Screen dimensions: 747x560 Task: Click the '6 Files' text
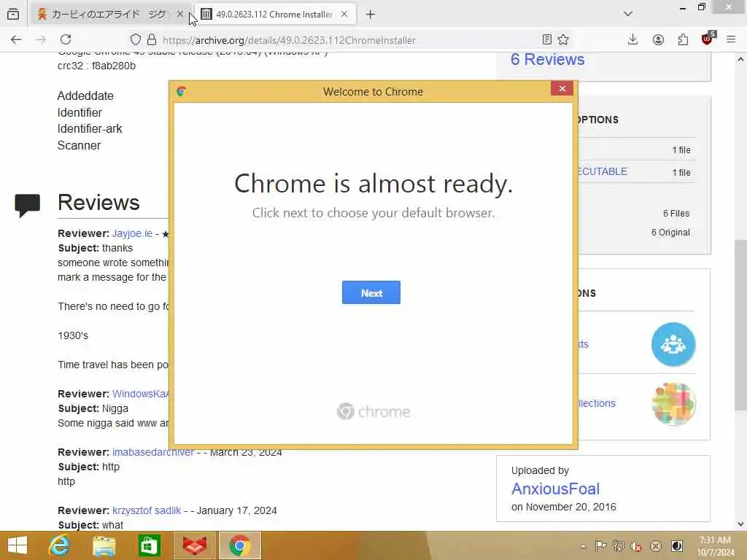(x=676, y=214)
